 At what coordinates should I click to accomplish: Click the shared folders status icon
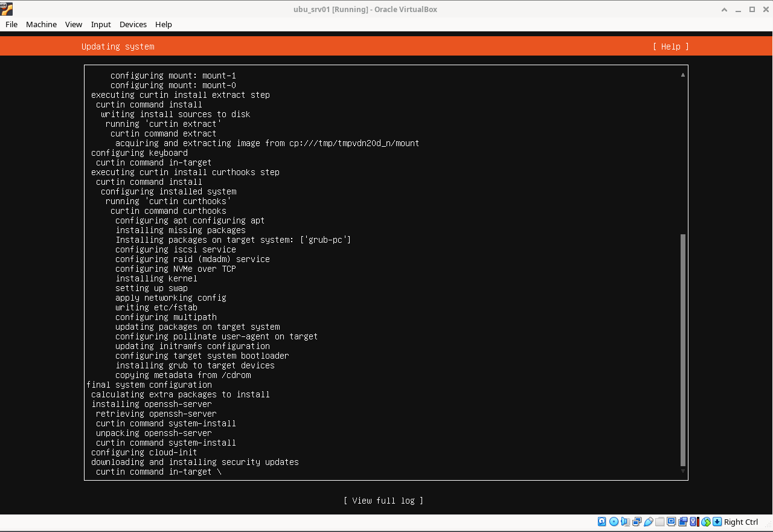point(660,522)
